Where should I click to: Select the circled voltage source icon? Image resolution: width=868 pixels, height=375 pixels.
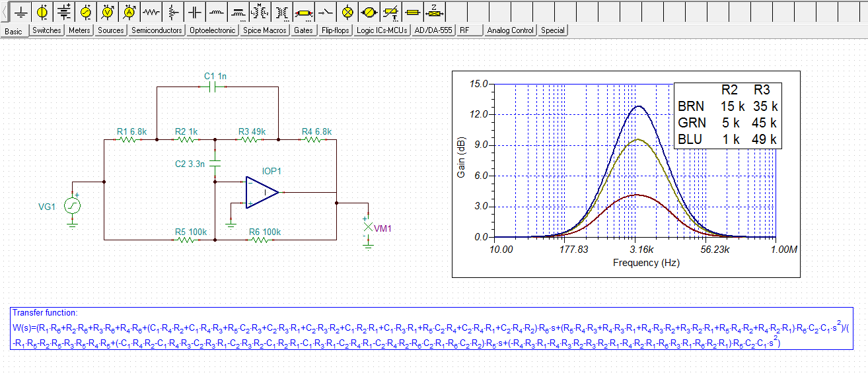(43, 12)
